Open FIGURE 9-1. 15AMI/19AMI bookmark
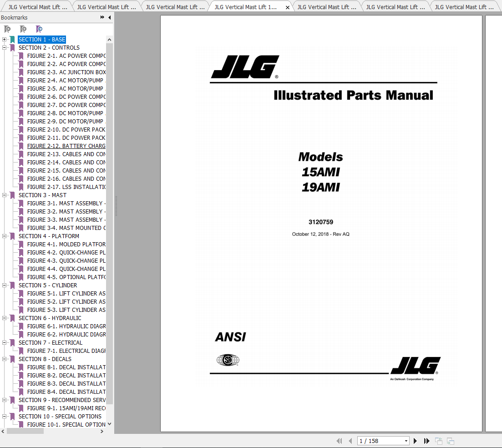The height and width of the screenshot is (448, 502). point(66,408)
